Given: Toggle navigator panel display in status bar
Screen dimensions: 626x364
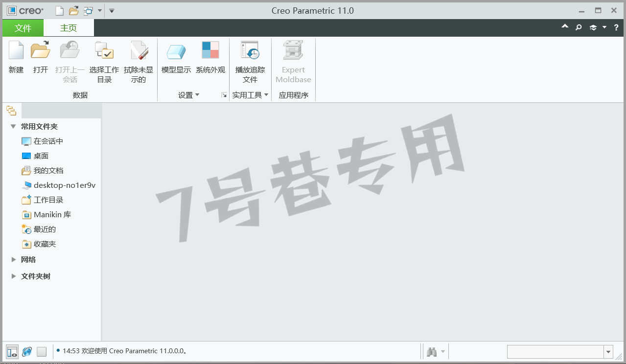Looking at the screenshot, I should point(12,351).
